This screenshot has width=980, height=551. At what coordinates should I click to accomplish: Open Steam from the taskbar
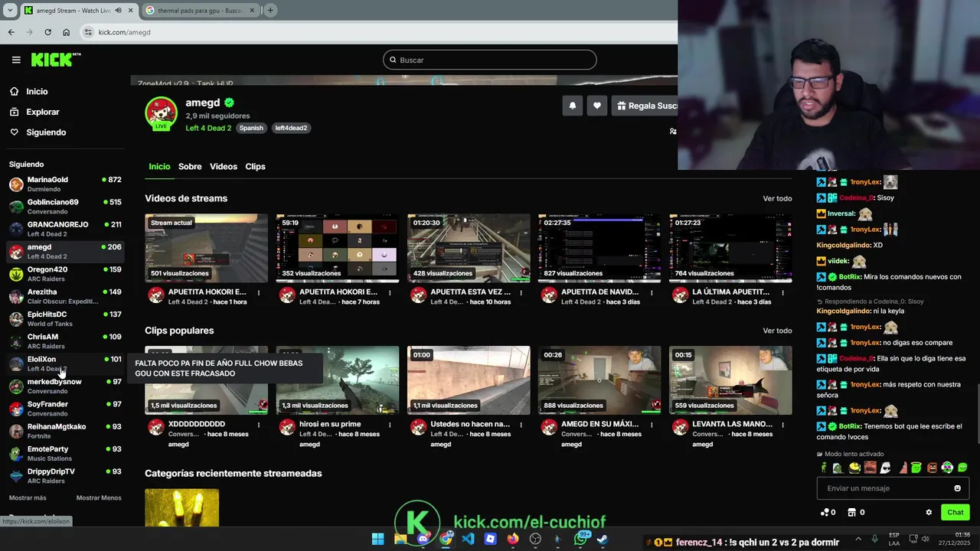tap(603, 539)
